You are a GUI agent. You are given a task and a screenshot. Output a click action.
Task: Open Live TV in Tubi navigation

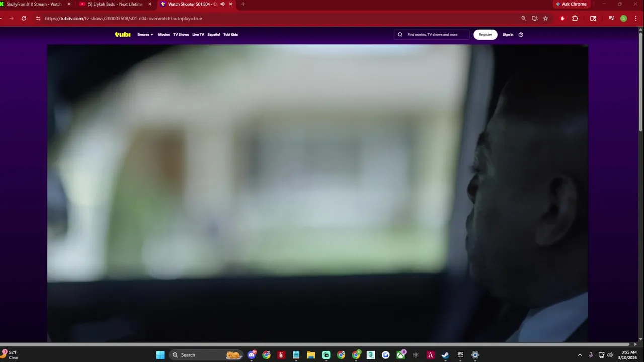click(x=198, y=34)
